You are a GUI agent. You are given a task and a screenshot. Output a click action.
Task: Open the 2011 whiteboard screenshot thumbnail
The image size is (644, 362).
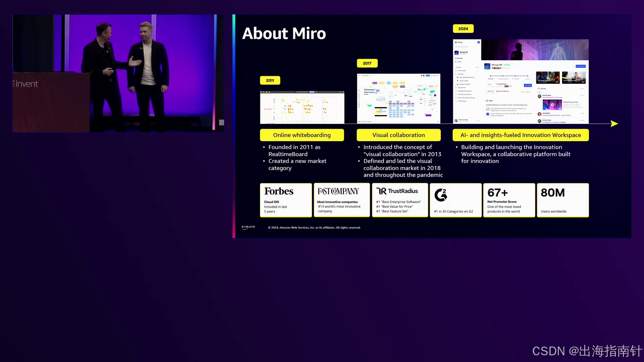(x=302, y=107)
